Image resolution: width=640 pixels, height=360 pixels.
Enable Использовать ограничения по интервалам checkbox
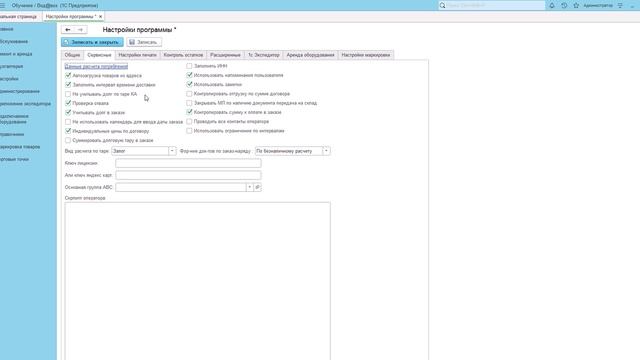[x=189, y=131]
